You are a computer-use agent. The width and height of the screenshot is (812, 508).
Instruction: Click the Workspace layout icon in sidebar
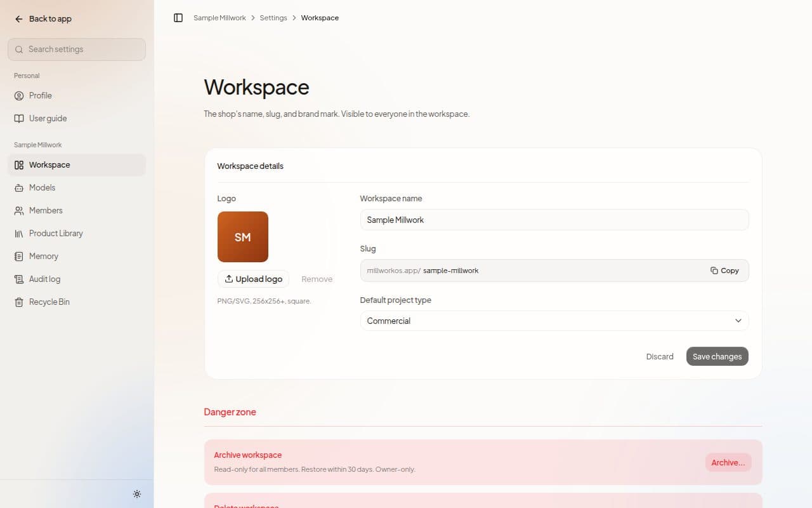[x=19, y=165]
